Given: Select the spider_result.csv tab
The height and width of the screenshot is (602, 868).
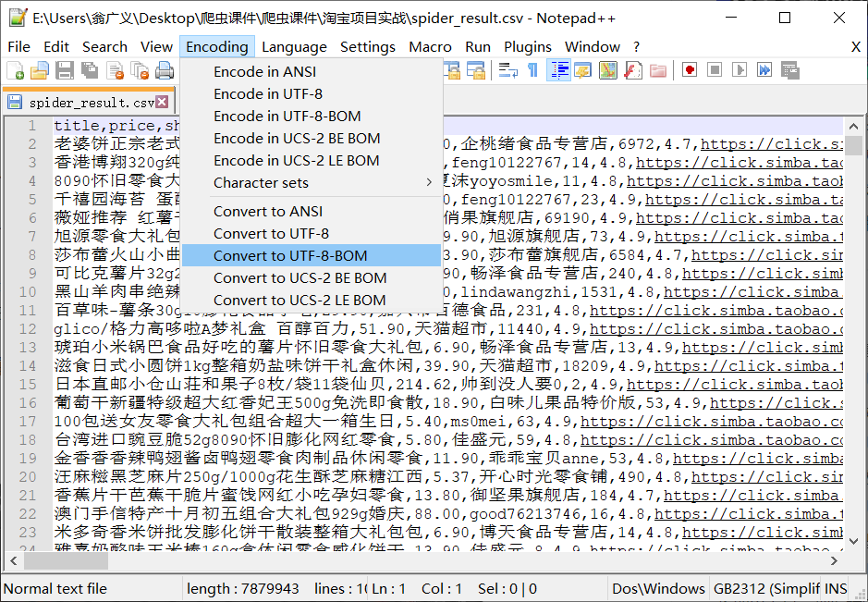Looking at the screenshot, I should click(89, 102).
